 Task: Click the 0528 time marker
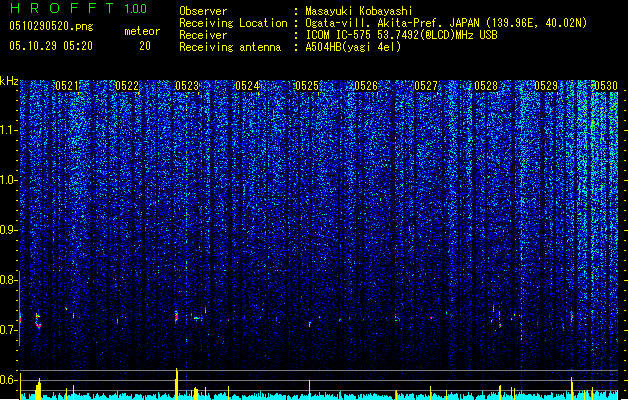[x=486, y=86]
